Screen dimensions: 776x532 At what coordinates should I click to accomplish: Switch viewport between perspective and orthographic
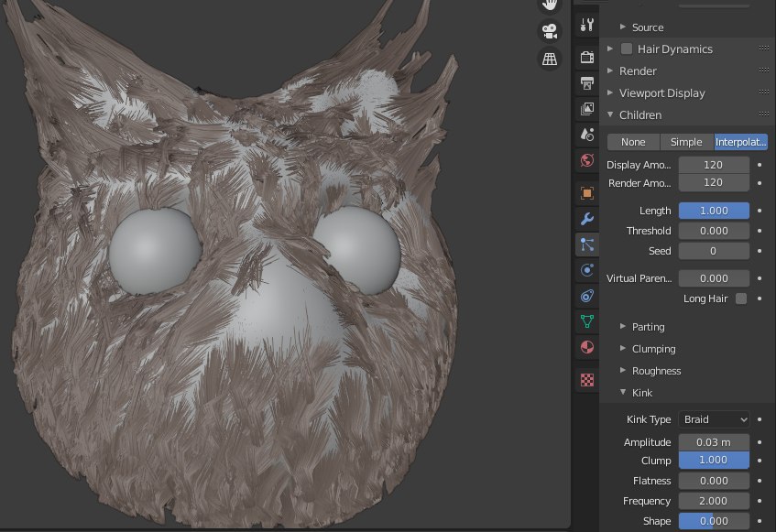click(x=550, y=59)
